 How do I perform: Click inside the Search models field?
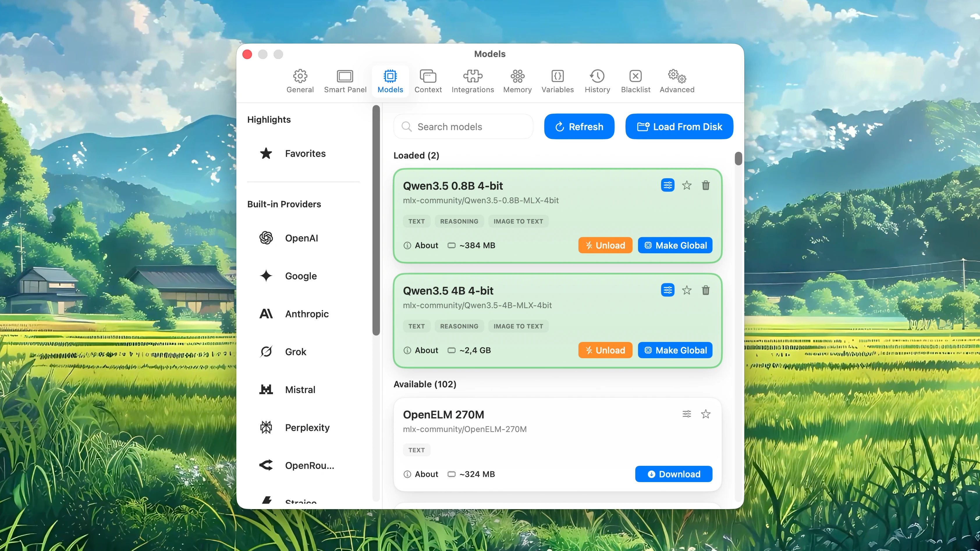coord(463,126)
